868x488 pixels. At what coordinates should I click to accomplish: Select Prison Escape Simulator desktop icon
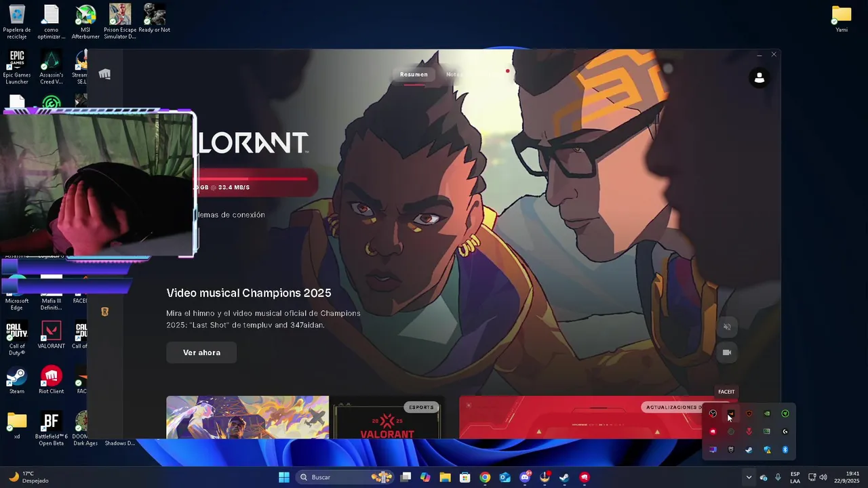point(120,22)
